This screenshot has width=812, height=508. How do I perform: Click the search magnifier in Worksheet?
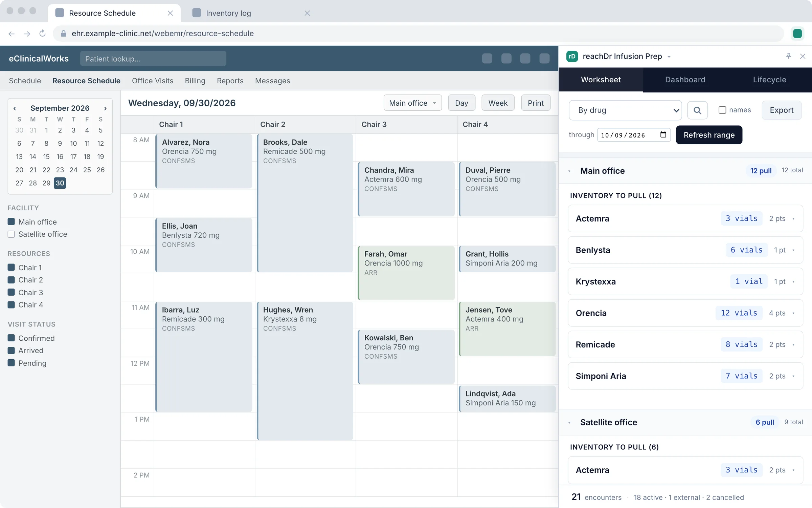pos(697,110)
